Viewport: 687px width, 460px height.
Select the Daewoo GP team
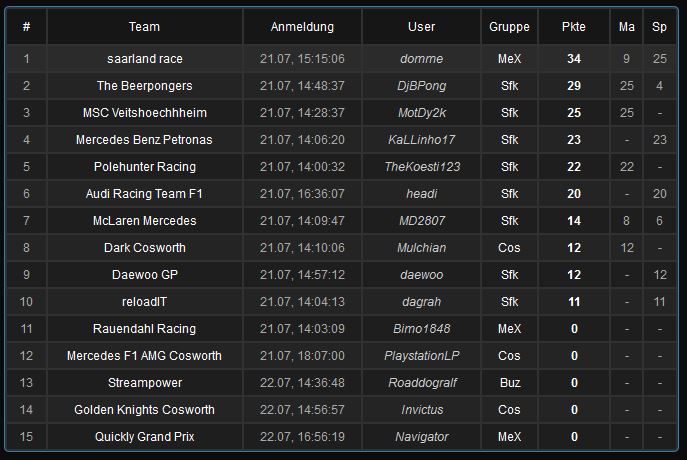[x=145, y=275]
